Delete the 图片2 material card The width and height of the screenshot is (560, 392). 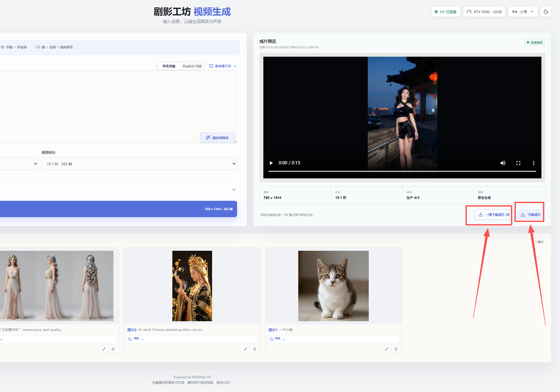(255, 349)
